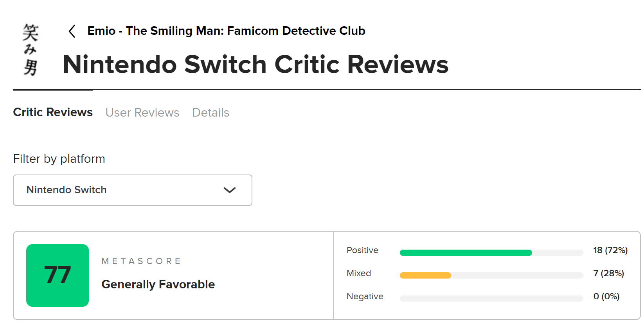
Task: Click the Generally Favorable label
Action: point(158,284)
